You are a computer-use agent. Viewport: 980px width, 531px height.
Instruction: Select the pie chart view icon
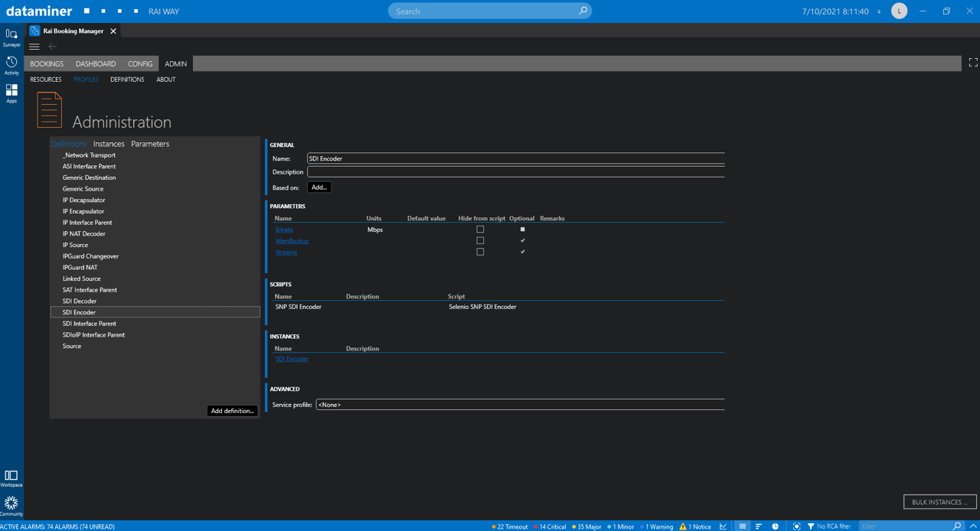776,526
